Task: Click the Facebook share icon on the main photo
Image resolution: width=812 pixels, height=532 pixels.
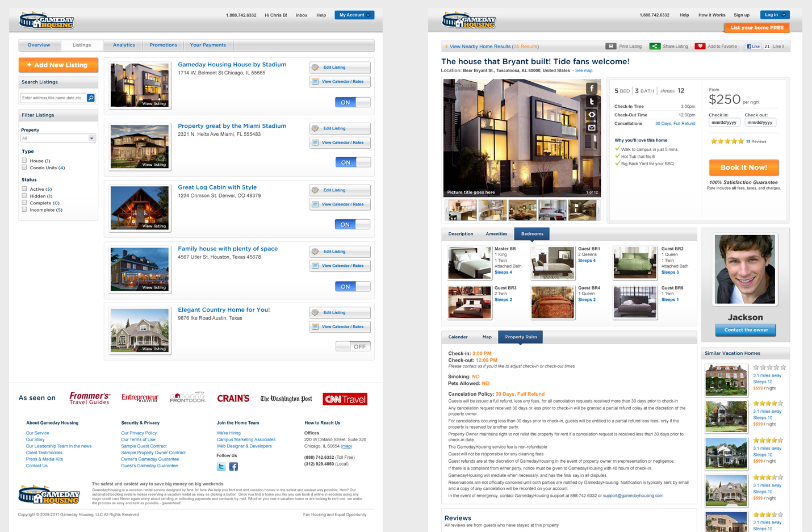Action: point(592,88)
